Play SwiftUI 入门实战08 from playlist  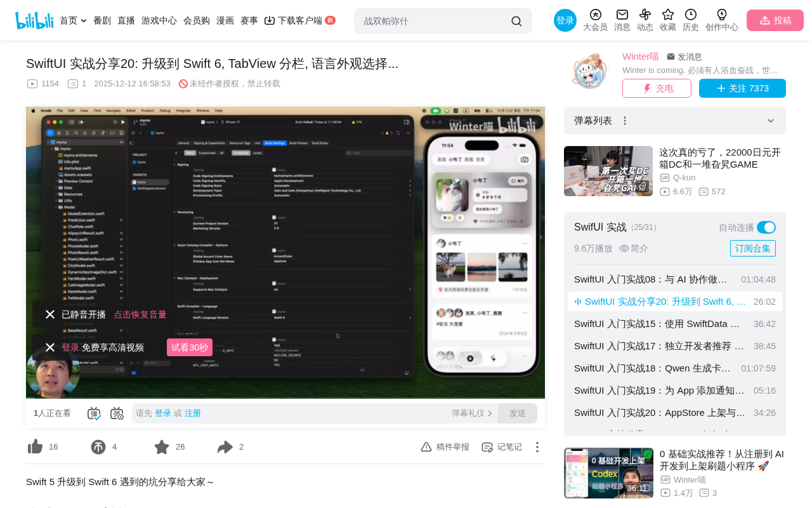point(675,279)
